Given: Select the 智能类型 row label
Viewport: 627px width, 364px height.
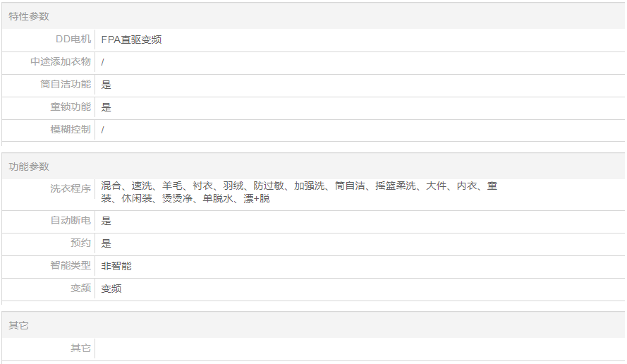Looking at the screenshot, I should [x=71, y=266].
